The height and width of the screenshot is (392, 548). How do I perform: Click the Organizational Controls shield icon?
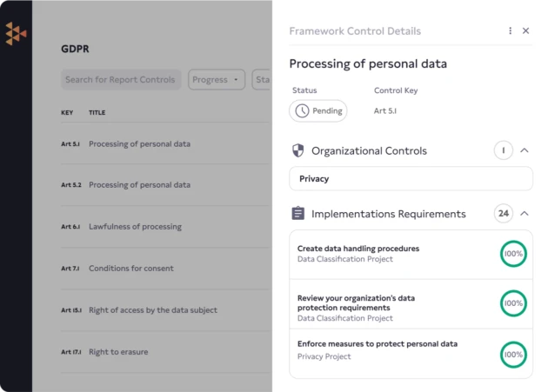[x=298, y=150]
